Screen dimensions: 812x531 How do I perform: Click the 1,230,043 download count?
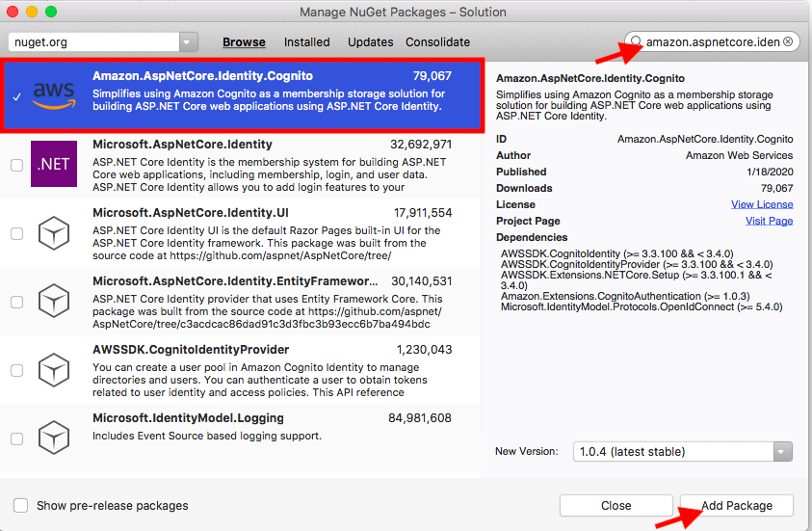(x=424, y=349)
